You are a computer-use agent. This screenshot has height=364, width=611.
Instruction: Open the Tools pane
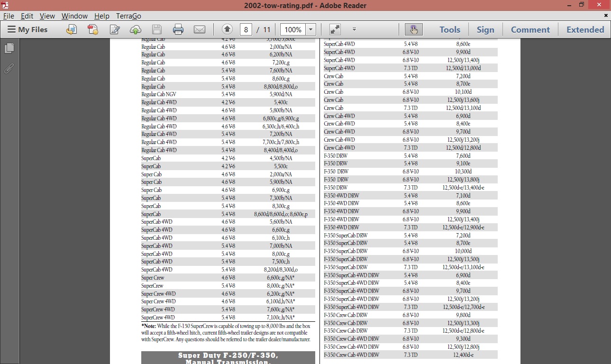pos(449,29)
